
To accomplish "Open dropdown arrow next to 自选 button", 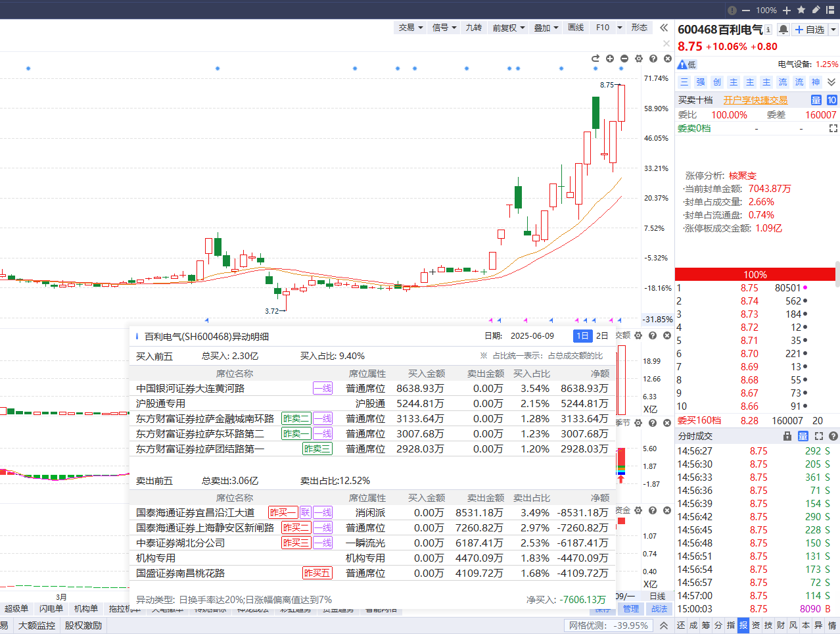I will click(833, 30).
